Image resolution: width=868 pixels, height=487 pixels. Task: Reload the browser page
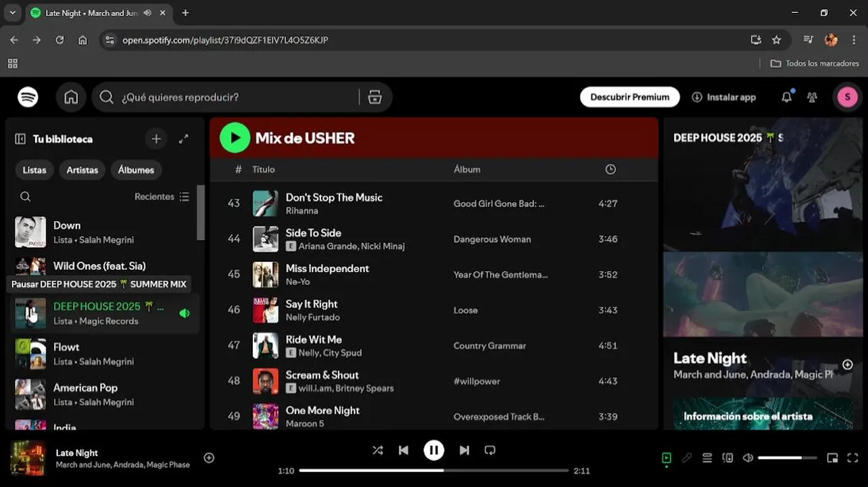[x=59, y=40]
